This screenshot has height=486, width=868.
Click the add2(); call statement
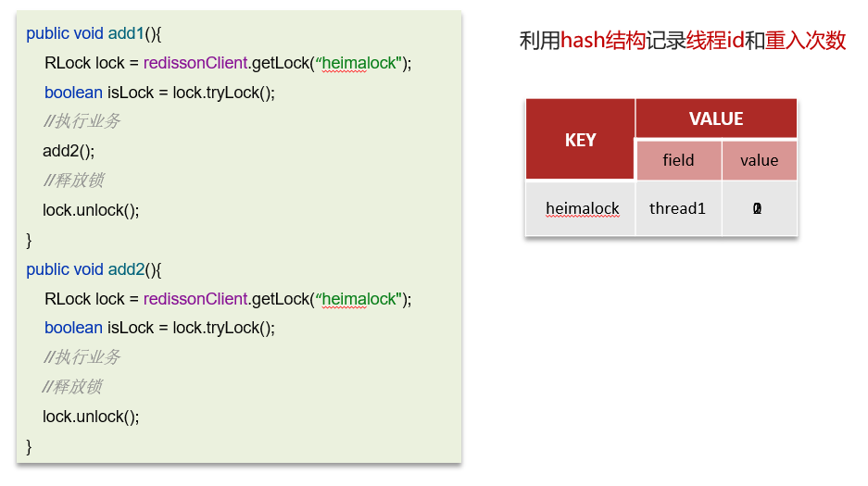click(69, 151)
